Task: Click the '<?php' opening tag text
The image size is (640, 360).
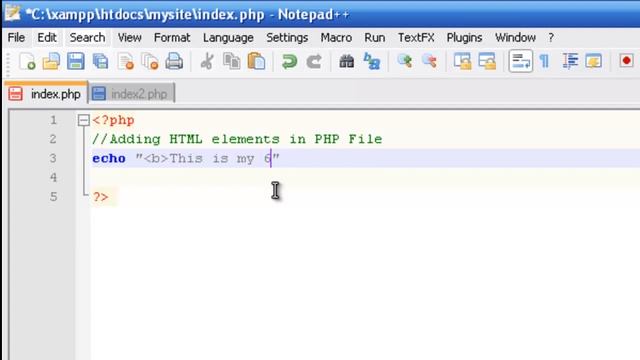Action: tap(113, 120)
